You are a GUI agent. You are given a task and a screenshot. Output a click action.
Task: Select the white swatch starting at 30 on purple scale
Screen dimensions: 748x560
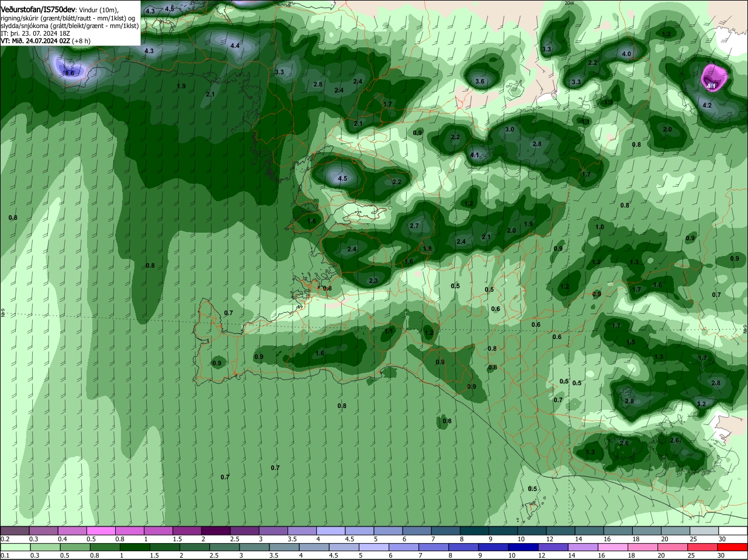(732, 531)
